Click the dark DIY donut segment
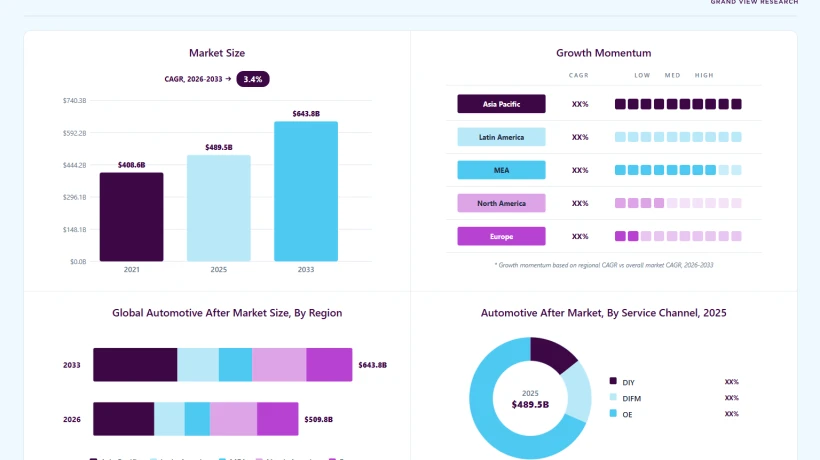 coord(554,354)
